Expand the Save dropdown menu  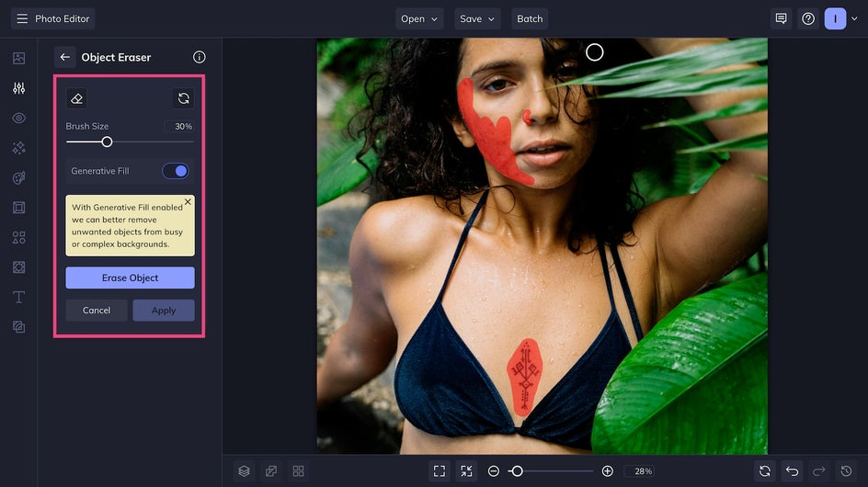pyautogui.click(x=477, y=18)
